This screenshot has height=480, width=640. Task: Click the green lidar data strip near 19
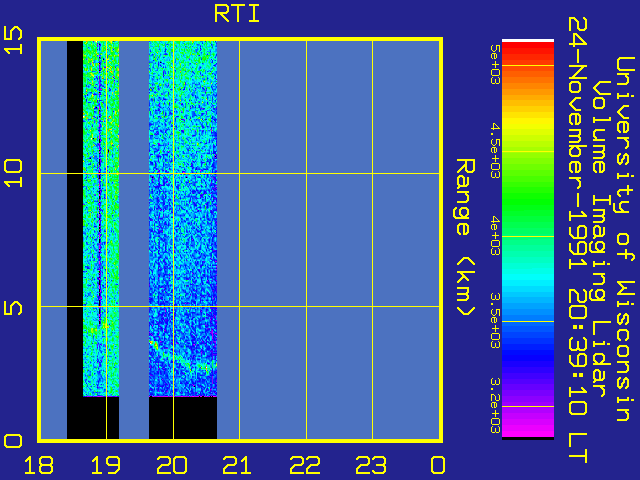click(101, 218)
